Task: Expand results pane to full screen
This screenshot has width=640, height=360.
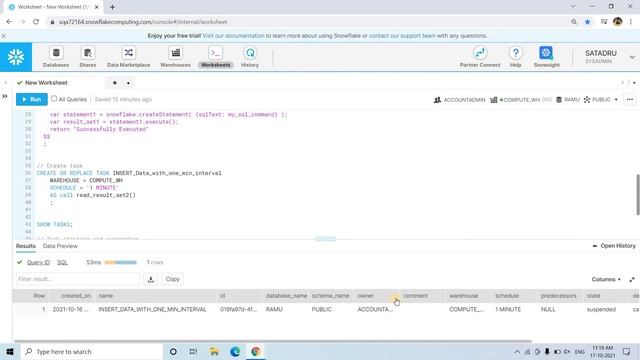Action: [632, 280]
